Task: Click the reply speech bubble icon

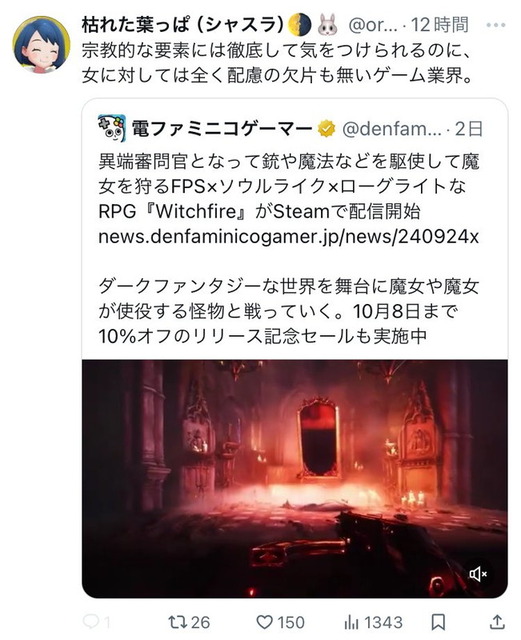Action: [x=90, y=622]
